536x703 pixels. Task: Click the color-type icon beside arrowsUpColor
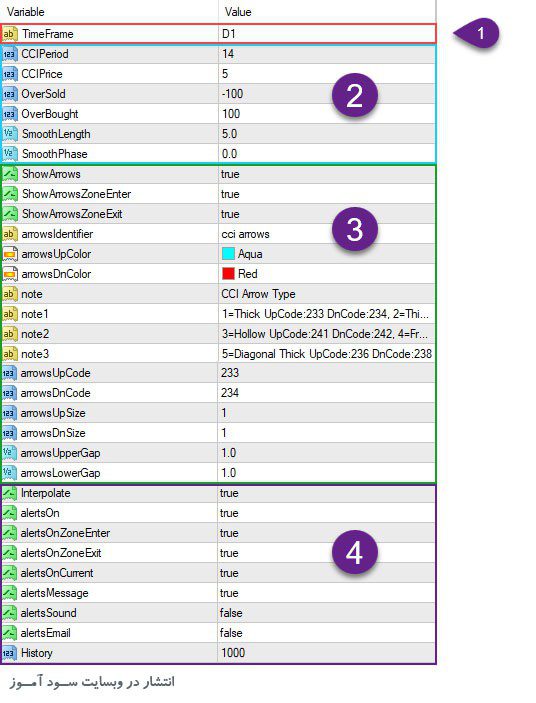pos(9,254)
